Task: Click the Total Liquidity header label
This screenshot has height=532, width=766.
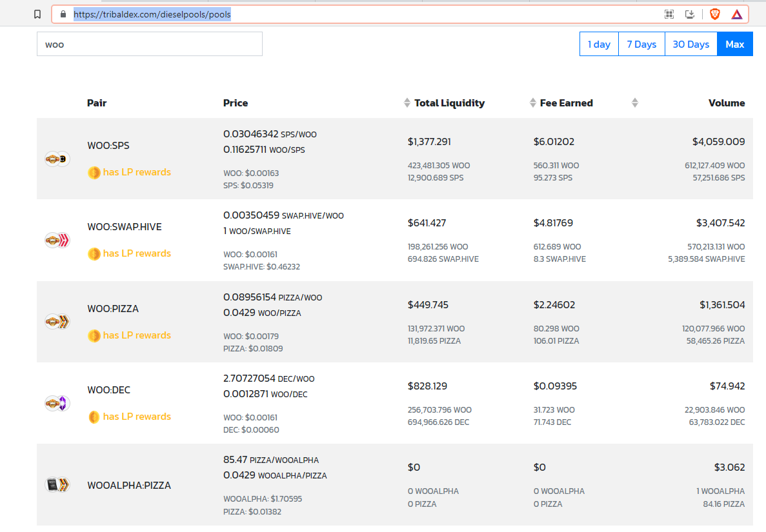Action: (x=449, y=103)
